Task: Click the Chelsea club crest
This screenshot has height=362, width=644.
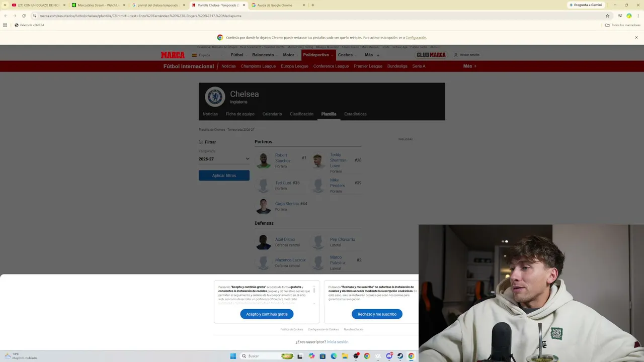Action: tap(215, 97)
